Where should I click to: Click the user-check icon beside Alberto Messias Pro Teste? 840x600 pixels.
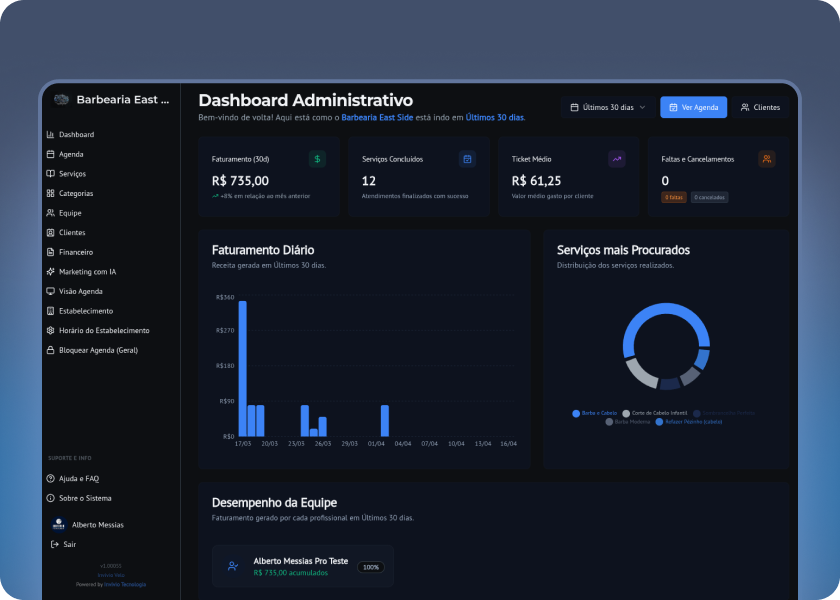click(233, 566)
